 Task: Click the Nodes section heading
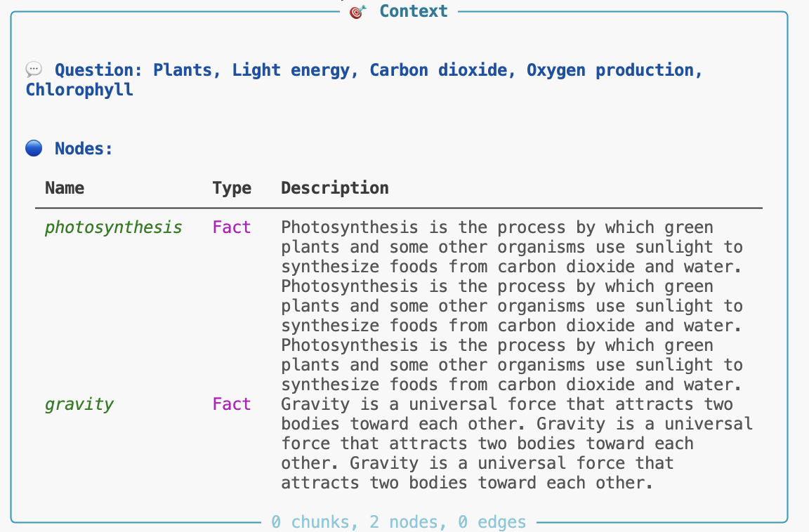84,149
